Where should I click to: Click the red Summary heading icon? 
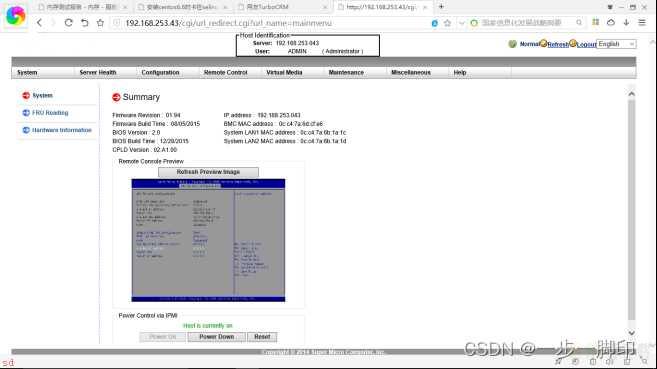pyautogui.click(x=116, y=97)
